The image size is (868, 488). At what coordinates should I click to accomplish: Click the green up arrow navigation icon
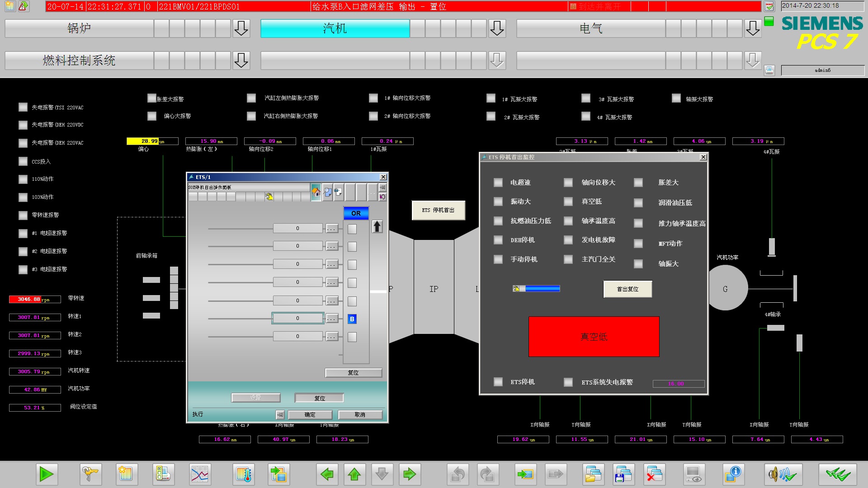(x=354, y=474)
